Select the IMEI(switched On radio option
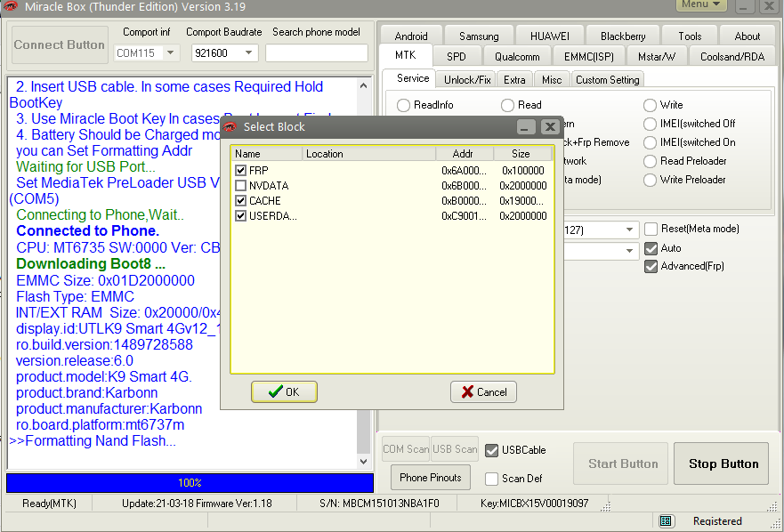This screenshot has height=532, width=784. (650, 142)
